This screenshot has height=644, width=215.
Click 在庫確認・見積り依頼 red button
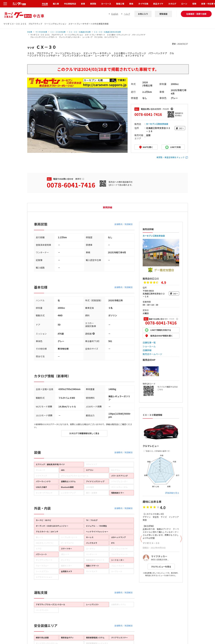point(196,14)
